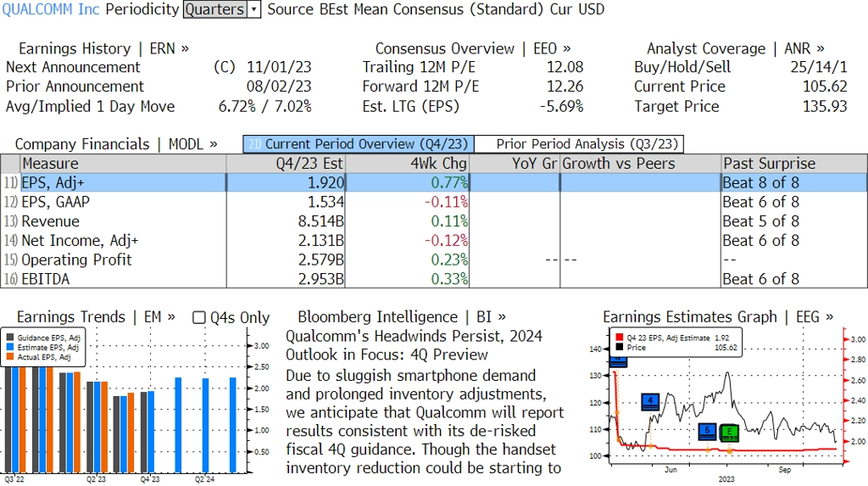
Task: Click red Q4 23 EPS estimate legend swatch
Action: click(619, 338)
